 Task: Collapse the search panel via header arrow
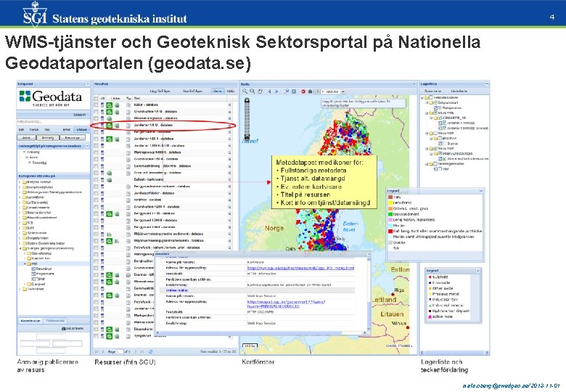pos(87,83)
